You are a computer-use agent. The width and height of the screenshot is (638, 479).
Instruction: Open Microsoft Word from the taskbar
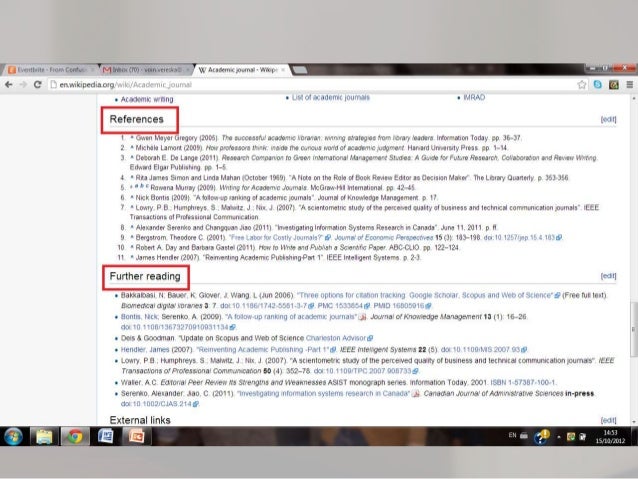(106, 436)
